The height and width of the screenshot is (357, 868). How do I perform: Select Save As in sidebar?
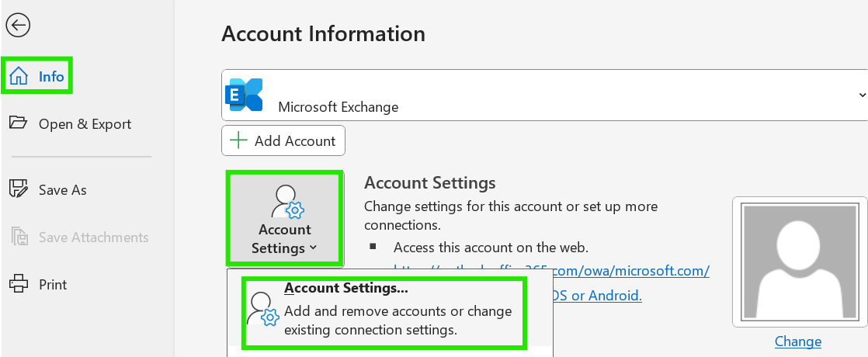click(48, 190)
